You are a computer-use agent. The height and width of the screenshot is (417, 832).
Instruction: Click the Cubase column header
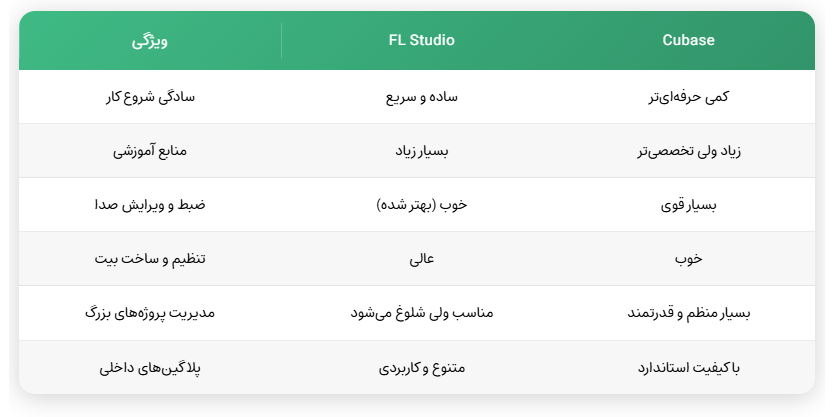point(688,41)
